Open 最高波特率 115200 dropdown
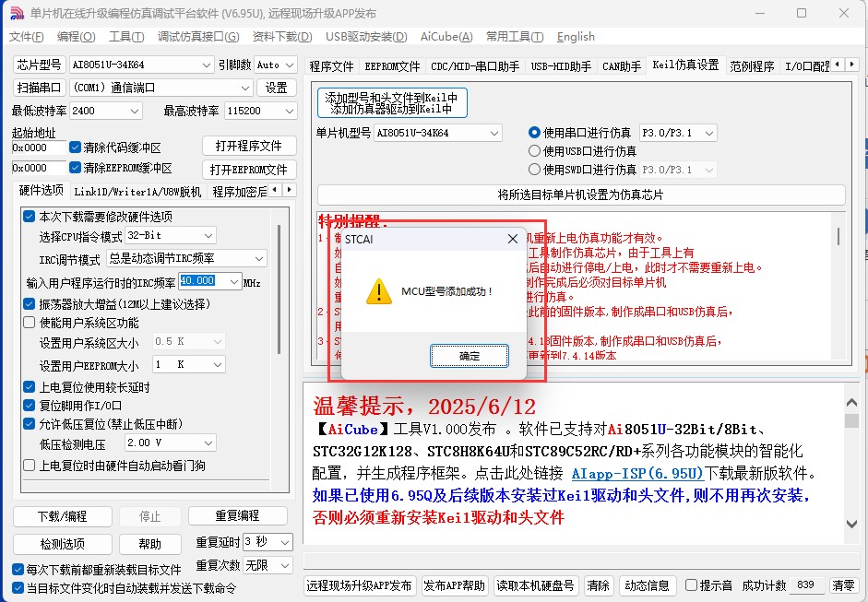Image resolution: width=868 pixels, height=602 pixels. (x=261, y=111)
